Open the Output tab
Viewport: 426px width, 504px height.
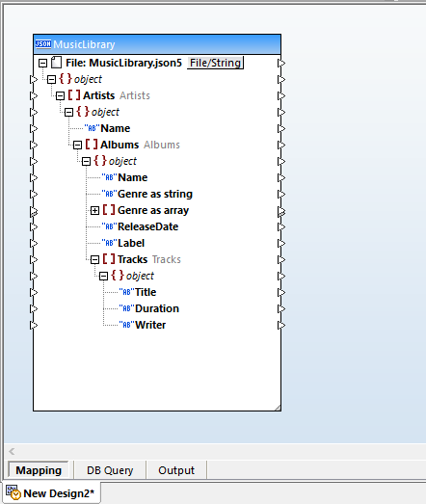(x=176, y=470)
